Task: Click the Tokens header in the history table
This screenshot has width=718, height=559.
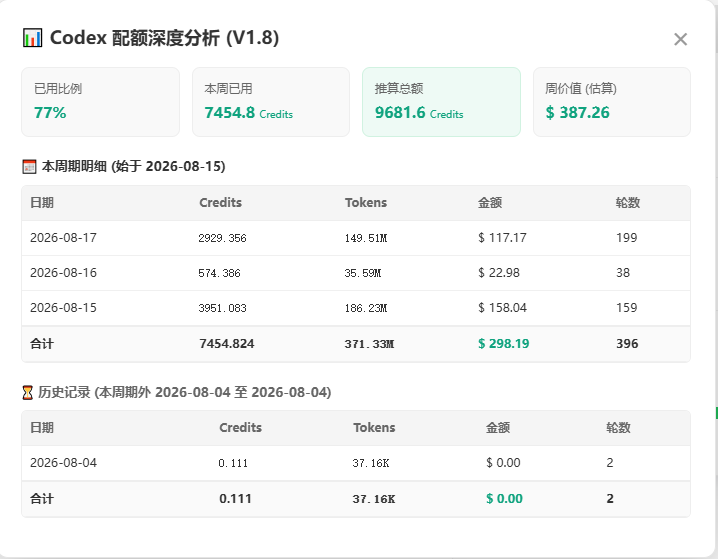Action: pos(374,428)
